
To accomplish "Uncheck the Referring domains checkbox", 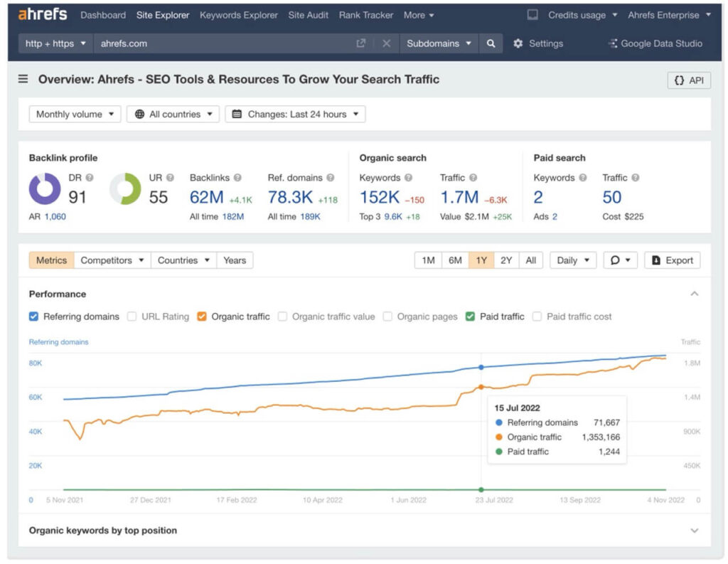I will click(34, 316).
